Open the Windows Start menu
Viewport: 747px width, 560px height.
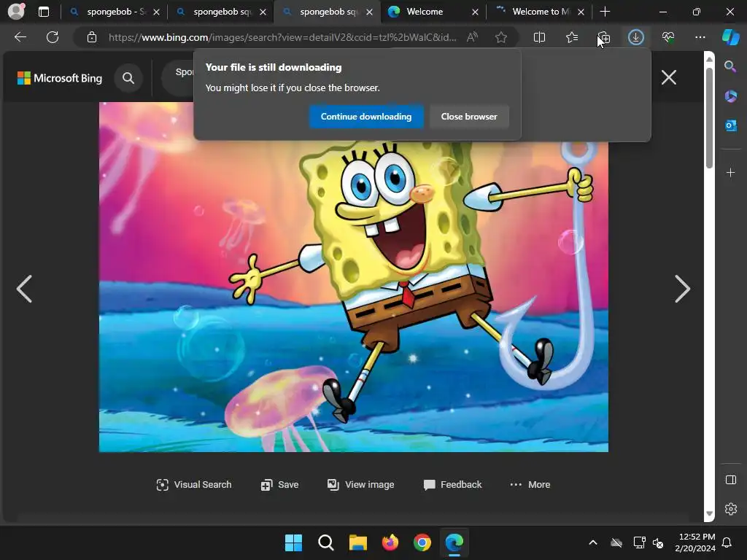[293, 542]
